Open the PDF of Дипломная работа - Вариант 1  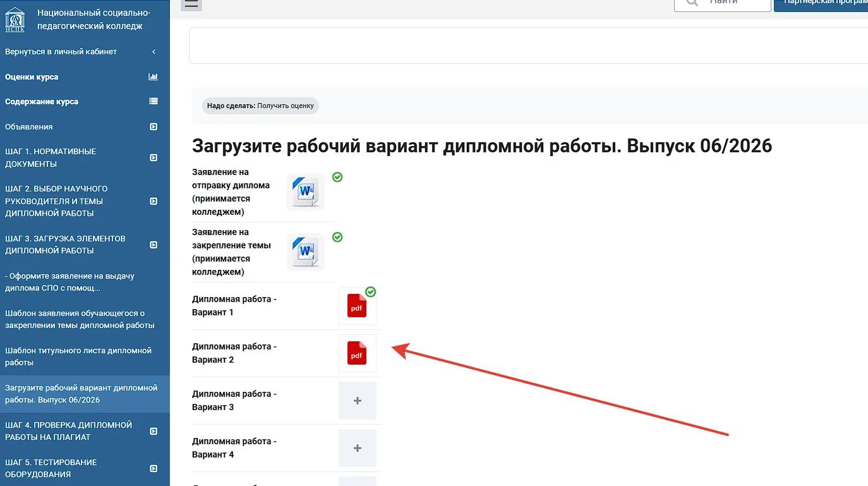coord(357,306)
